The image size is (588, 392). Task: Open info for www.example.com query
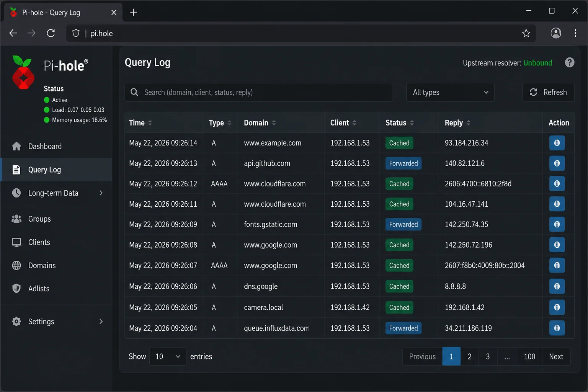pyautogui.click(x=557, y=143)
